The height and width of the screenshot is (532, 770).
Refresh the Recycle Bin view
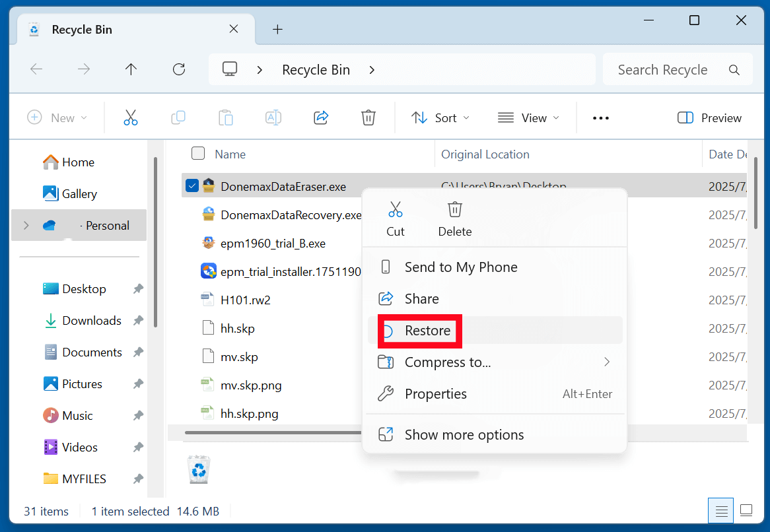pos(178,69)
